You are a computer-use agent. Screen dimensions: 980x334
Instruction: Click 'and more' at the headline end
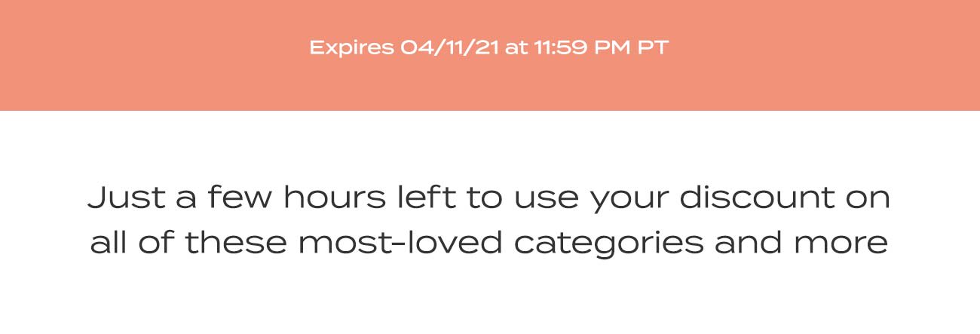click(802, 243)
